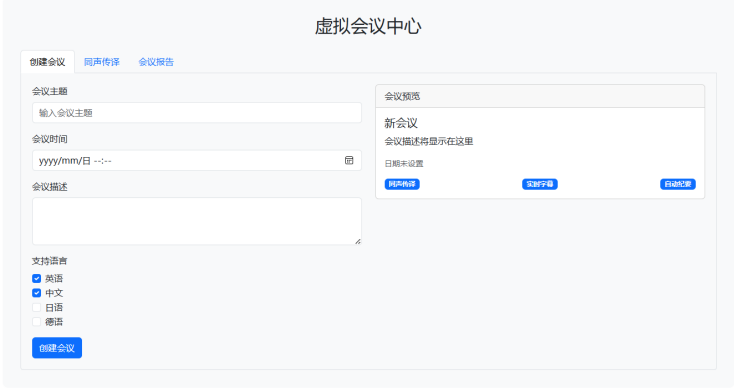This screenshot has width=734, height=390.
Task: Click the 支持语言 section label
Action: (50, 261)
